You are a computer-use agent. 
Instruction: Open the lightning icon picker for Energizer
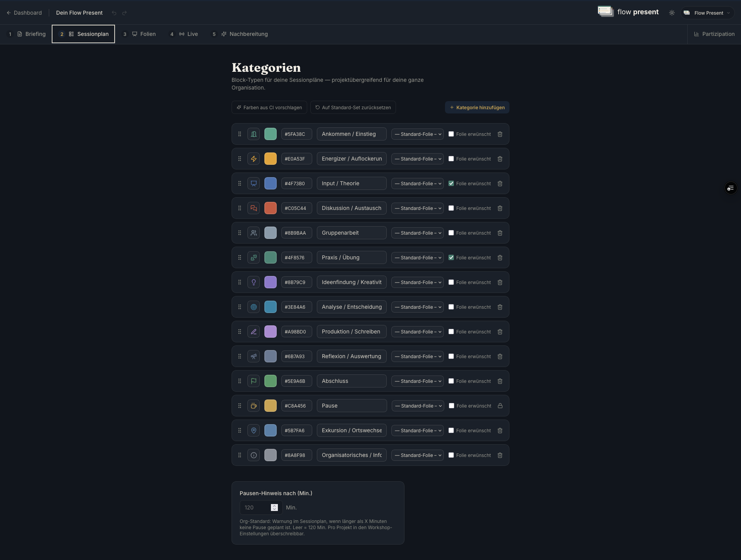tap(254, 159)
